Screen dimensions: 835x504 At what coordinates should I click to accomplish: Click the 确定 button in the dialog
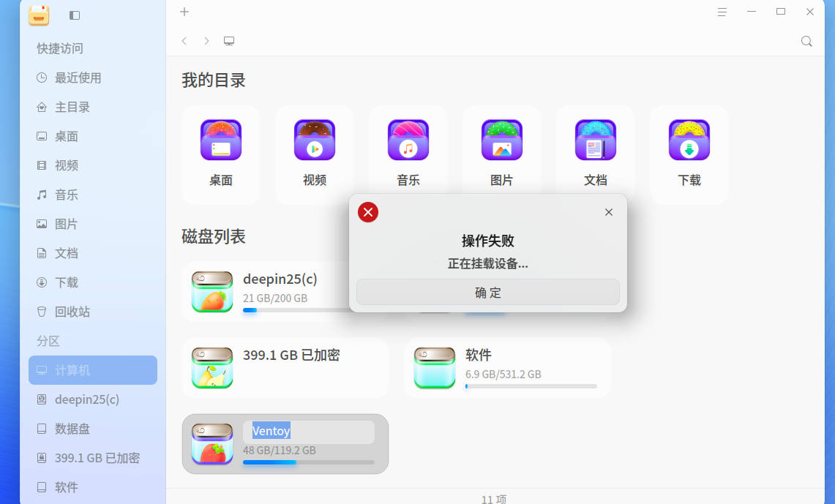[x=487, y=291]
